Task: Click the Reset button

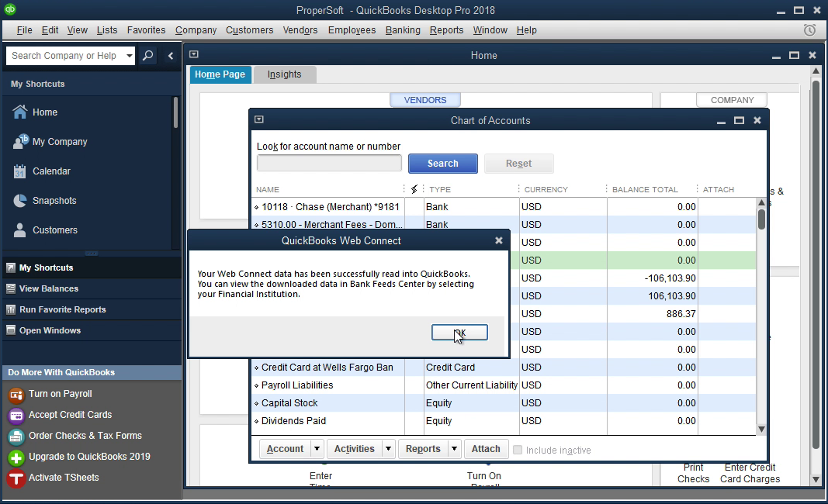Action: pos(518,164)
